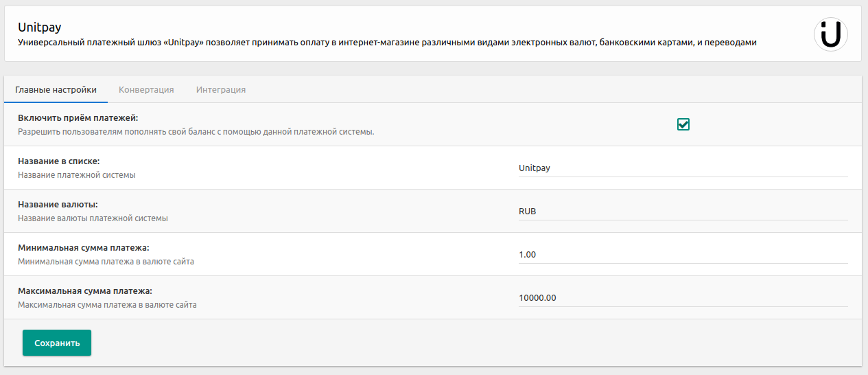Click the Unitpay page heading
868x375 pixels.
click(x=40, y=27)
